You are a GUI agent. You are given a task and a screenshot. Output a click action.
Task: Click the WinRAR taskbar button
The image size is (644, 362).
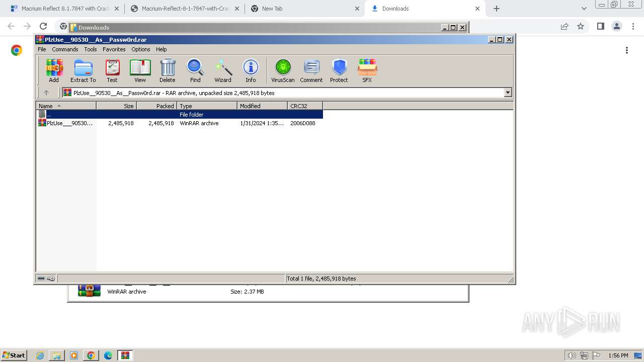pyautogui.click(x=125, y=355)
